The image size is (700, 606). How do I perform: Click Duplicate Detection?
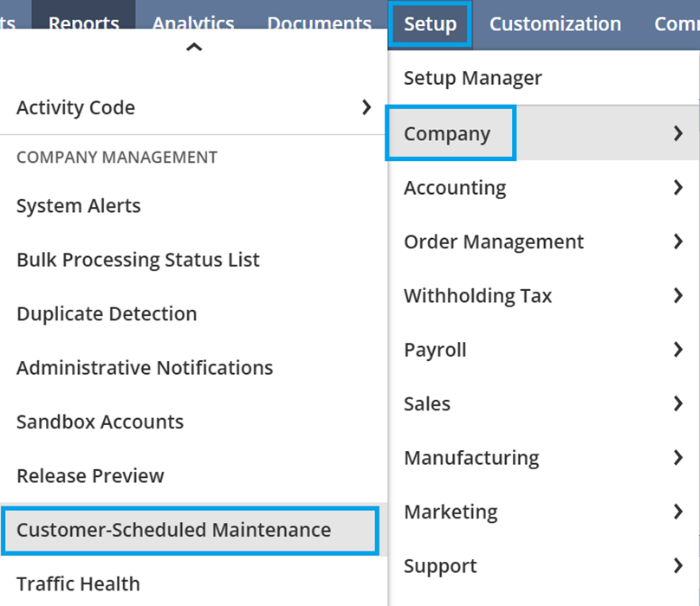click(x=107, y=313)
